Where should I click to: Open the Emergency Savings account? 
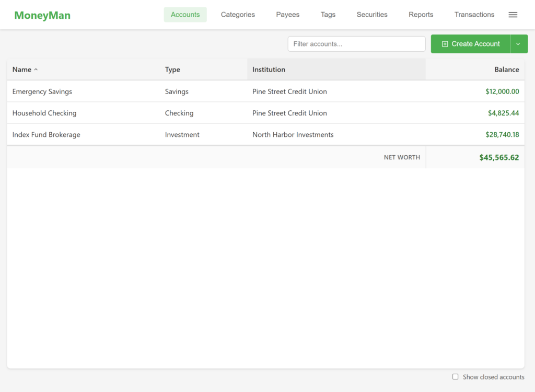42,91
